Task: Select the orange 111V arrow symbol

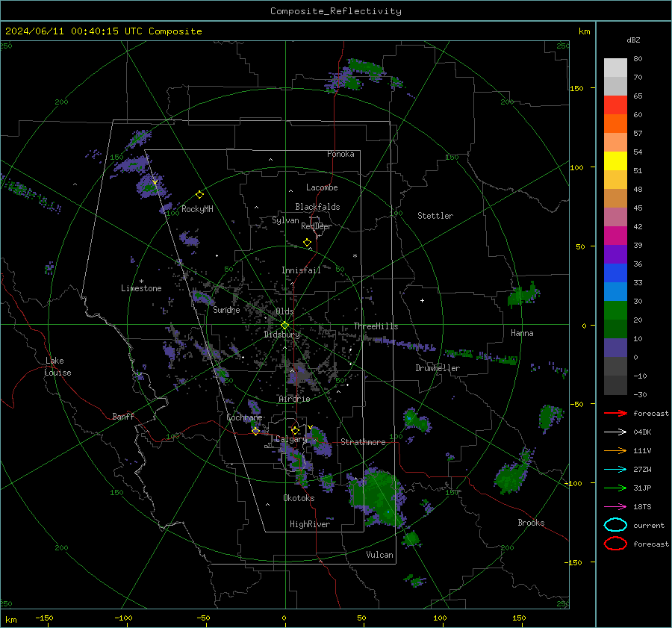Action: click(x=615, y=450)
